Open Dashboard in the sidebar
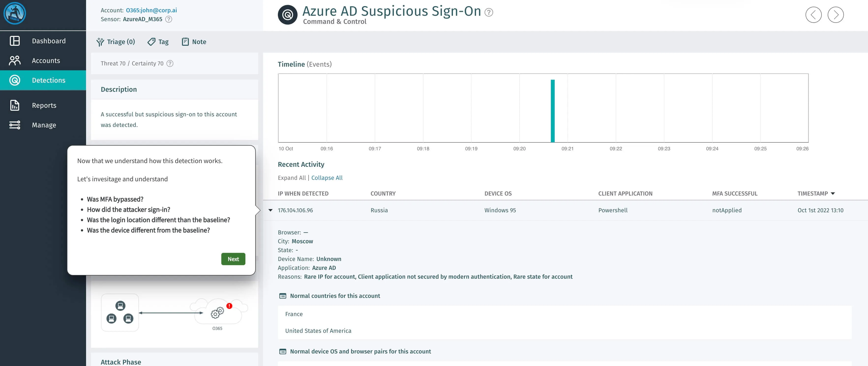Screen dimensions: 868x366 tap(48, 41)
